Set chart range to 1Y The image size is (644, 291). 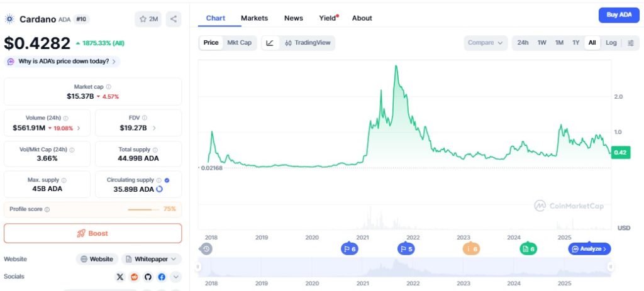point(576,43)
